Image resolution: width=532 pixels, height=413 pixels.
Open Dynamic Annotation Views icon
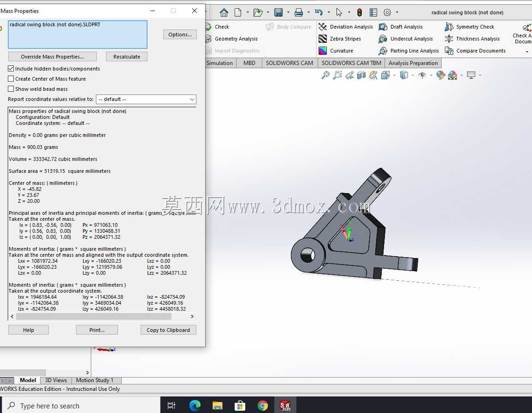coord(373,75)
